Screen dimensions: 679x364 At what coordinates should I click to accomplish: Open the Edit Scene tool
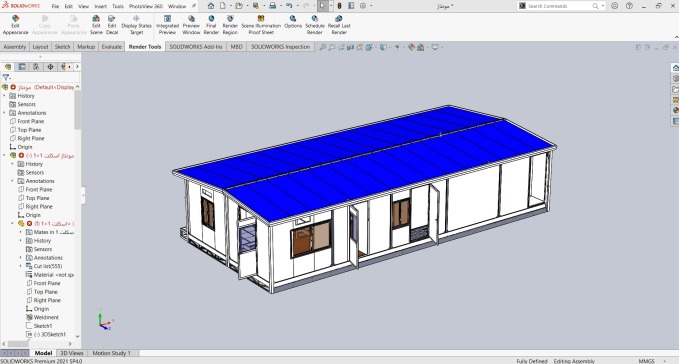click(96, 25)
